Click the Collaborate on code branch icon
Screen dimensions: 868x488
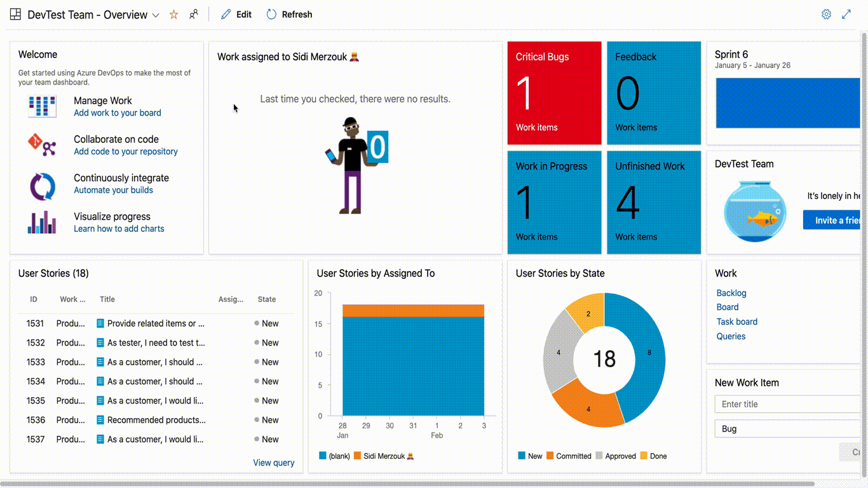(x=42, y=145)
